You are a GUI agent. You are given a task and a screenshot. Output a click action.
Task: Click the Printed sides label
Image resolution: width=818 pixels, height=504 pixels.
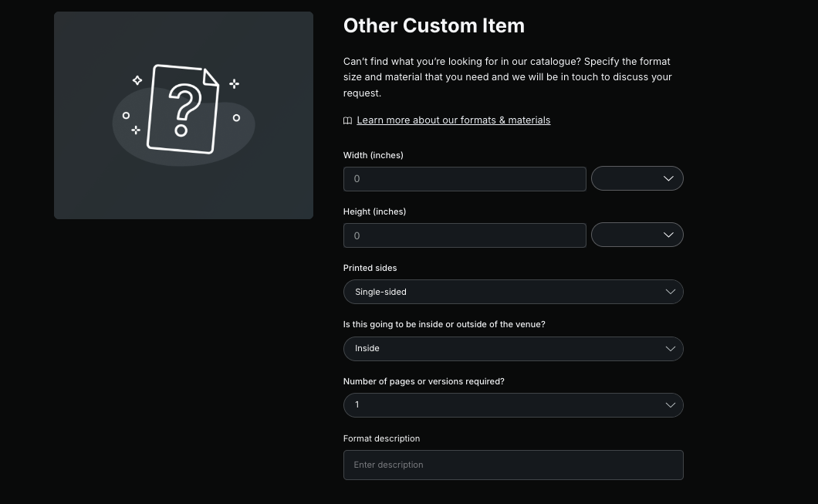[370, 268]
